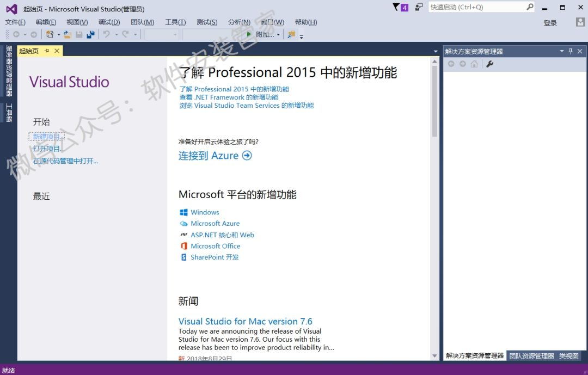Close the 起始页 tab
The height and width of the screenshot is (375, 588).
point(57,51)
